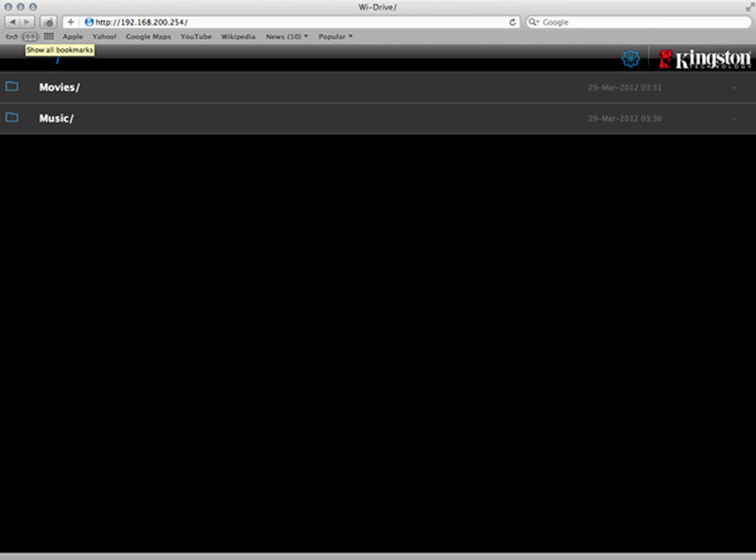Expand the Popular bookmarks dropdown

pos(335,37)
